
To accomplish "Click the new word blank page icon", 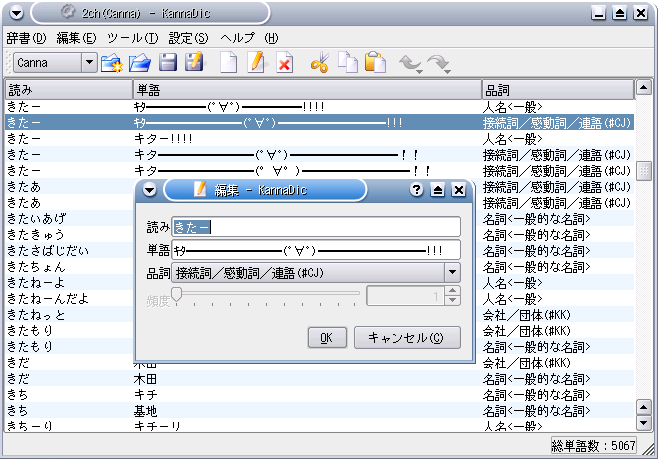I will coord(229,63).
